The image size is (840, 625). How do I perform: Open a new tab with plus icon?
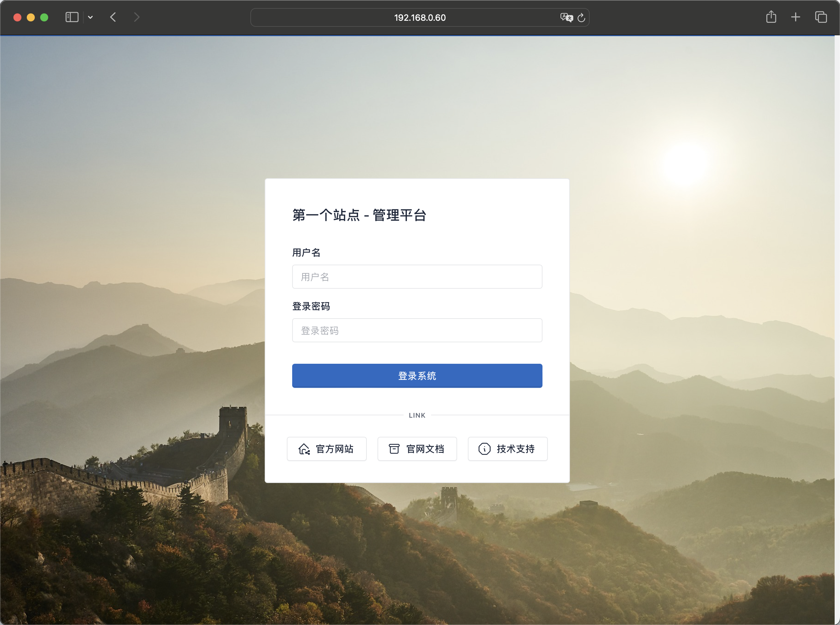[795, 17]
